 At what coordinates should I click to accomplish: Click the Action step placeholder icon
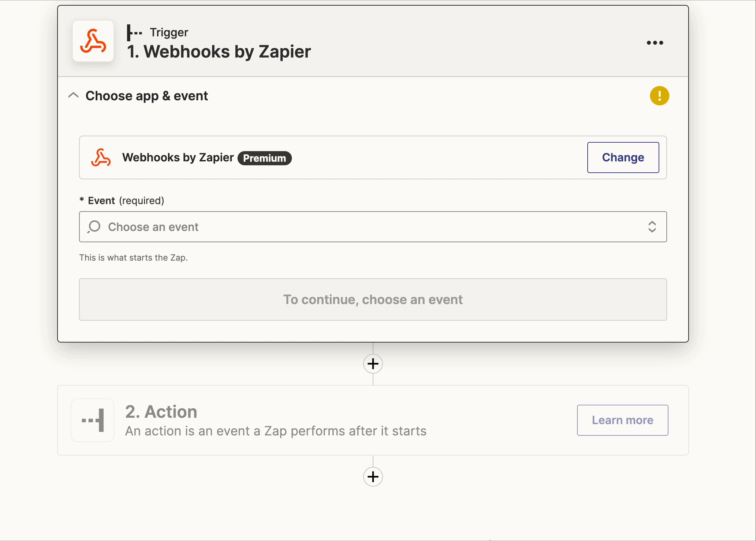pos(92,420)
